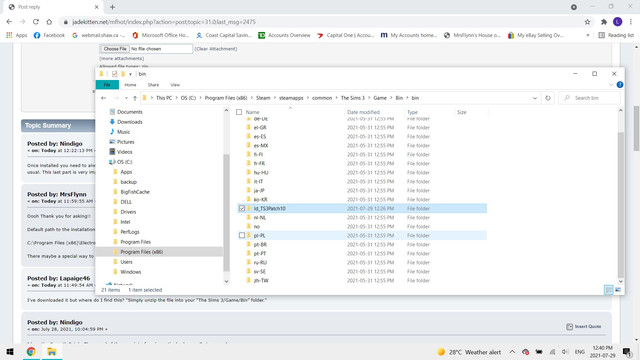The width and height of the screenshot is (640, 360).
Task: Click Insert Quote on Nindigo post
Action: tap(584, 326)
